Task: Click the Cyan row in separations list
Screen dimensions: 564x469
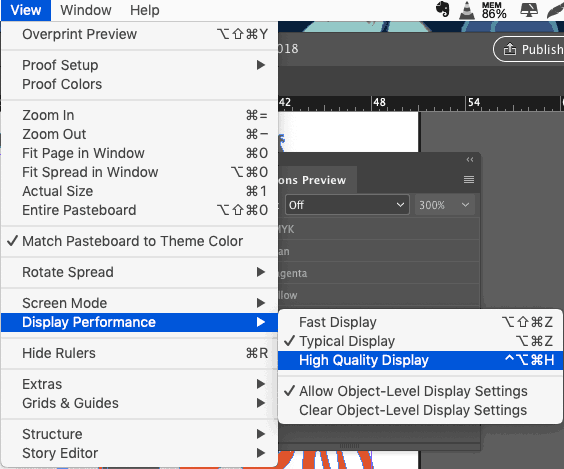Action: (378, 251)
